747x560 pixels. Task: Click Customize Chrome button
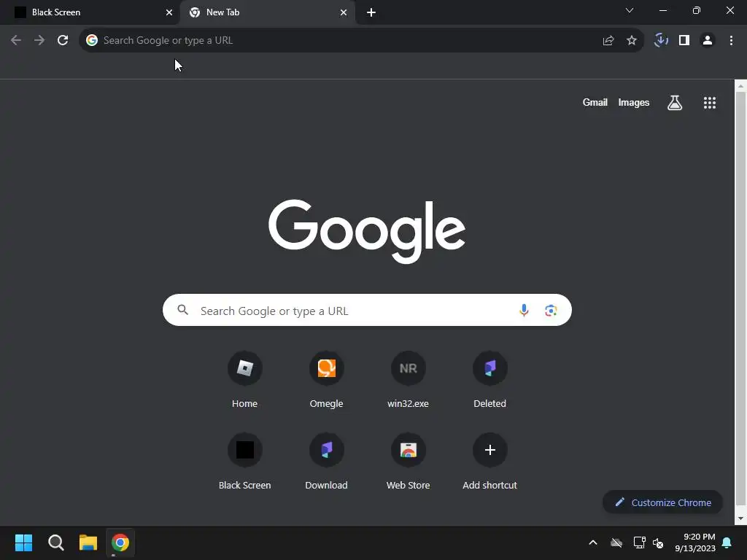(x=662, y=502)
